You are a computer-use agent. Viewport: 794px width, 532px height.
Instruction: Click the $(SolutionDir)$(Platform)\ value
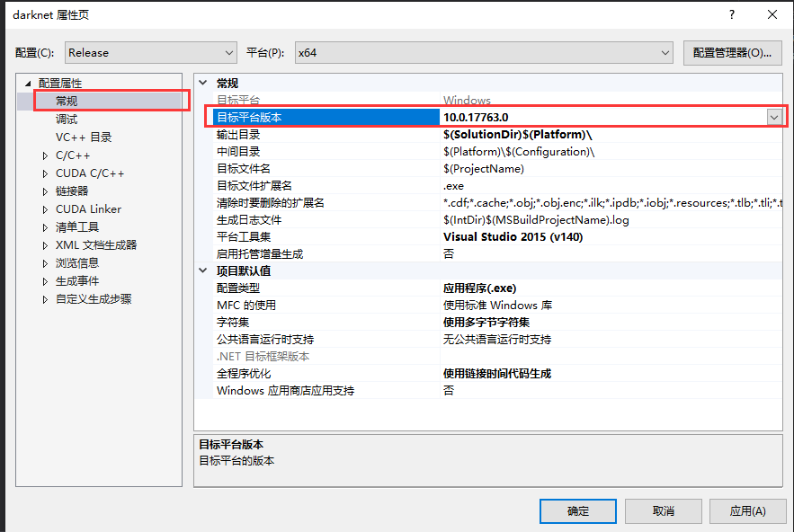(x=518, y=135)
